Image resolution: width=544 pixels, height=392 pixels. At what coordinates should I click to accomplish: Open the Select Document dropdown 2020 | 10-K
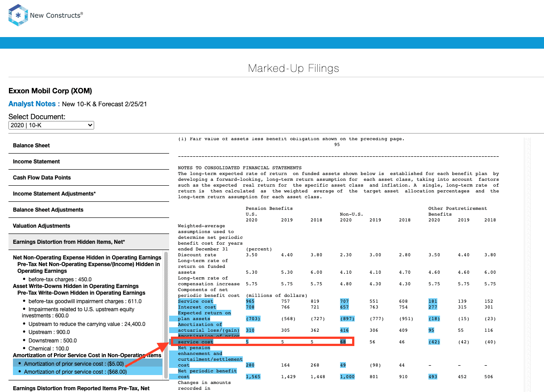point(51,125)
